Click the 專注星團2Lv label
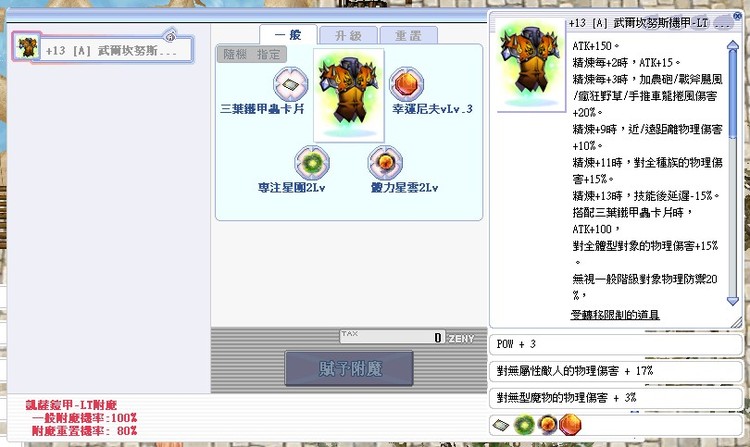The width and height of the screenshot is (750, 447). pos(292,188)
